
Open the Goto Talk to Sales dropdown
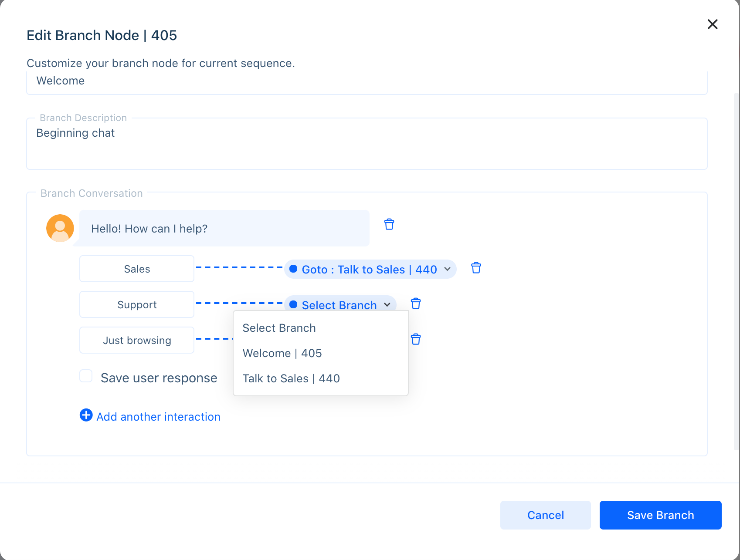tap(370, 270)
